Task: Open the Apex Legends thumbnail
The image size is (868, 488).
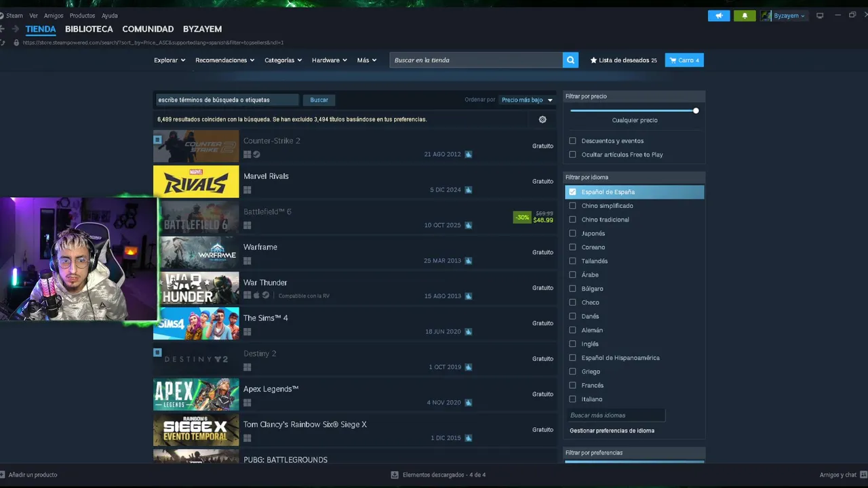Action: click(196, 394)
